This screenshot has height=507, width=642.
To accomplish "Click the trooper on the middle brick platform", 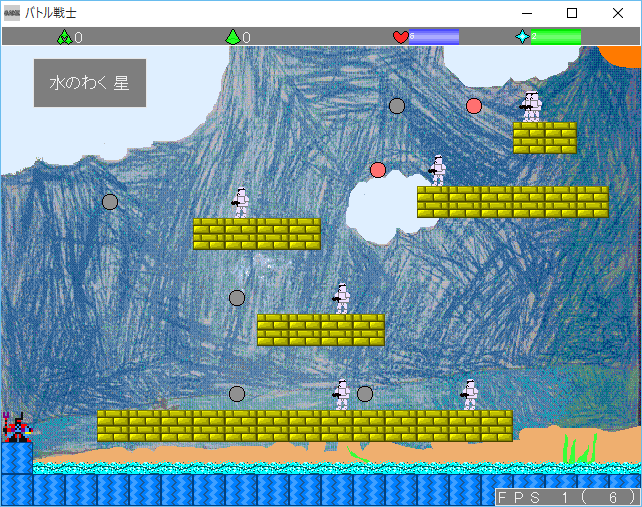I will pyautogui.click(x=341, y=299).
